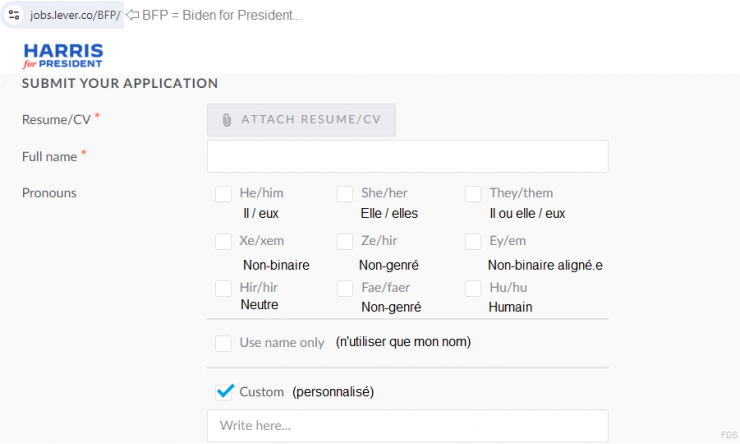740x444 pixels.
Task: Click the arrow icon beside BFP annotation
Action: click(x=133, y=15)
